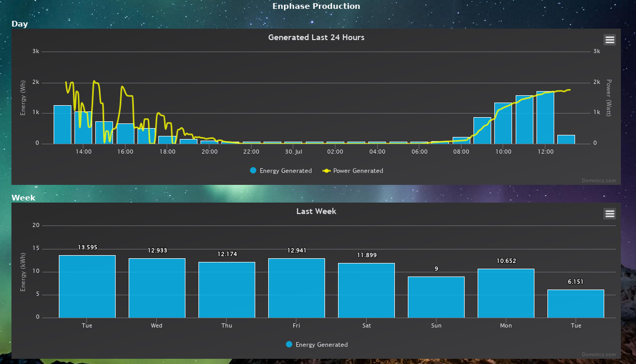Select the last Tue bar labeled 6.151
The height and width of the screenshot is (364, 636).
pyautogui.click(x=576, y=304)
